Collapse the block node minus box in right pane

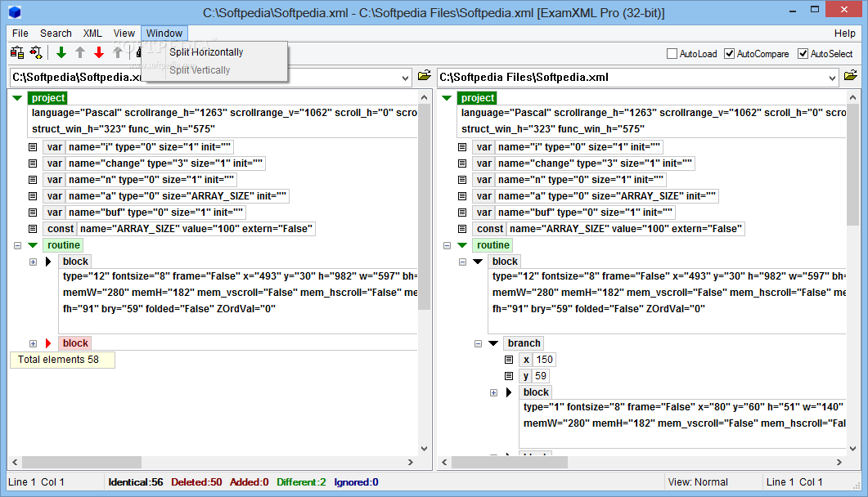pyautogui.click(x=462, y=262)
